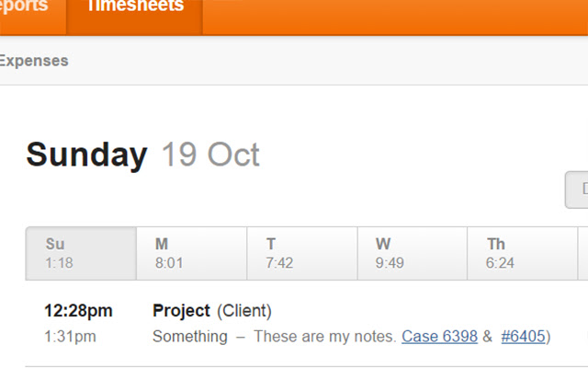Click the 1:31pm end time
The image size is (588, 368).
(x=70, y=337)
